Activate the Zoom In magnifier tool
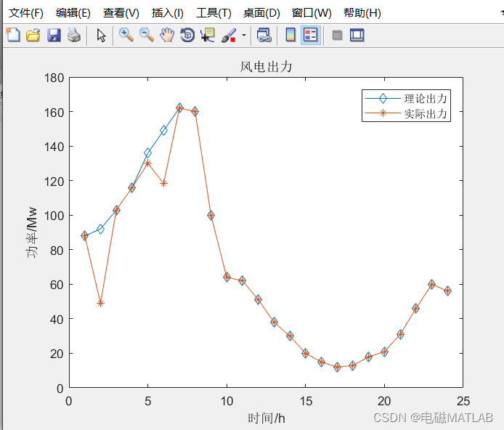504x430 pixels. [x=126, y=35]
